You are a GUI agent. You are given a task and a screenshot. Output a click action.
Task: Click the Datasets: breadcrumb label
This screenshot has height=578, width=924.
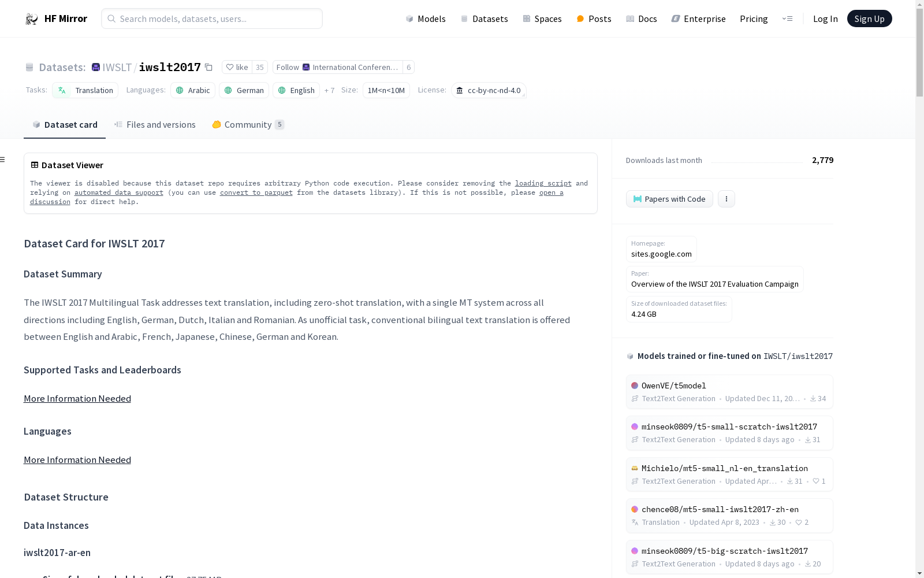click(62, 67)
